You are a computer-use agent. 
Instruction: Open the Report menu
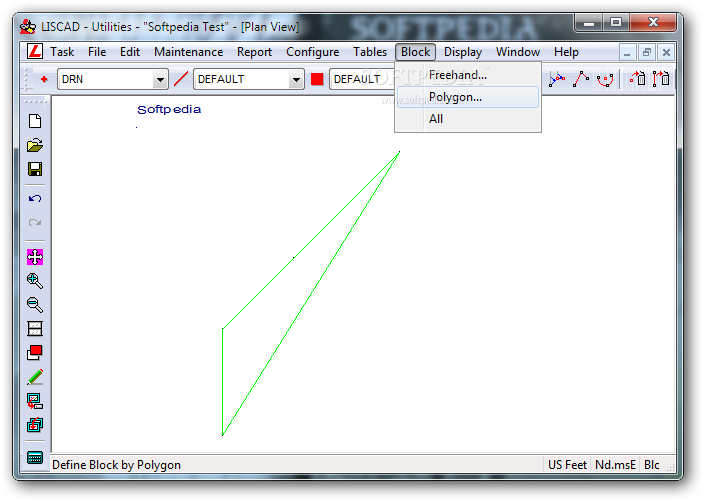tap(254, 52)
